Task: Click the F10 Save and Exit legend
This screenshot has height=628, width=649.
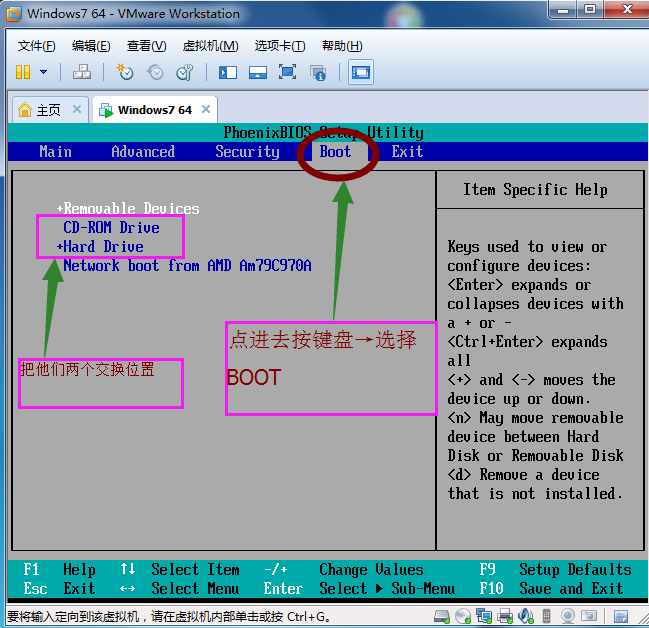Action: click(x=551, y=588)
